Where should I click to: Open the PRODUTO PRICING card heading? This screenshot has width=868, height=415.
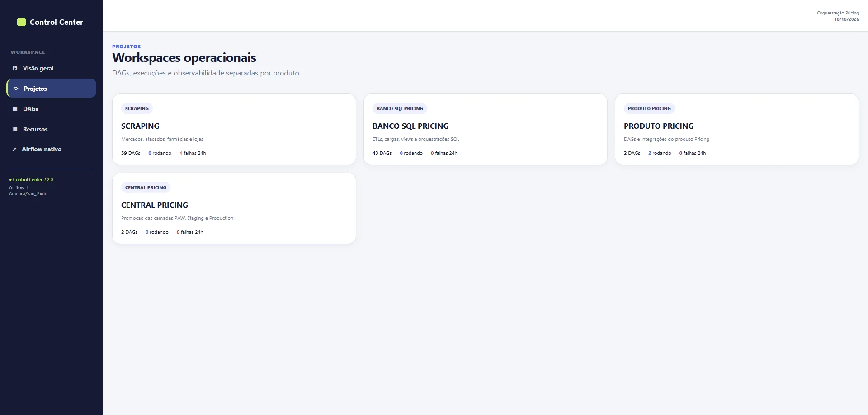pyautogui.click(x=659, y=126)
